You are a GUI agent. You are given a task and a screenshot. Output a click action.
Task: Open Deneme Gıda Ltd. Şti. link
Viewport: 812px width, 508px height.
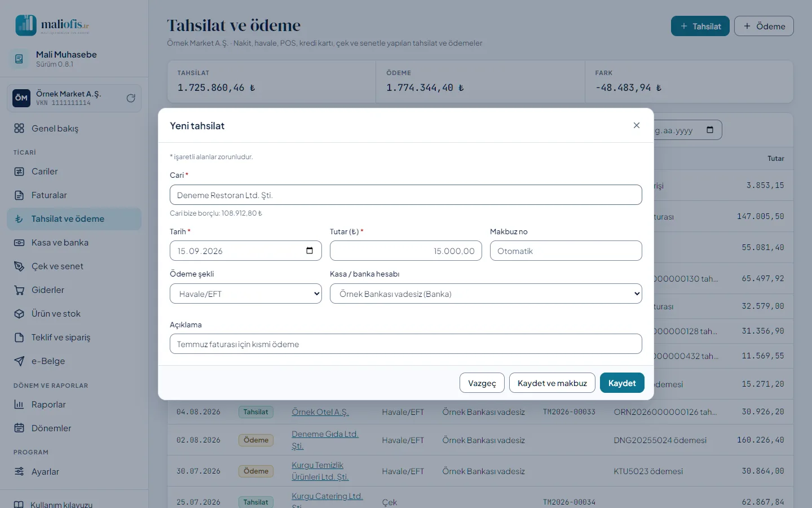[x=325, y=440]
